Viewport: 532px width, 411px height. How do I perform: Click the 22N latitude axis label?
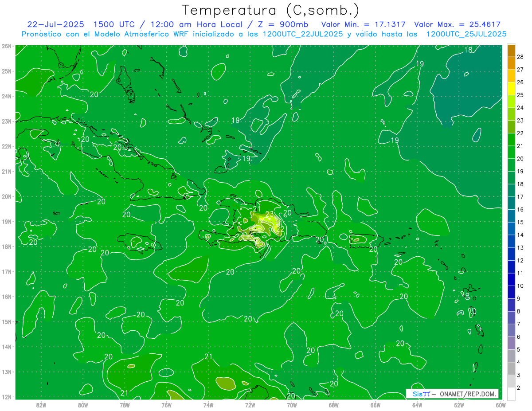click(6, 146)
